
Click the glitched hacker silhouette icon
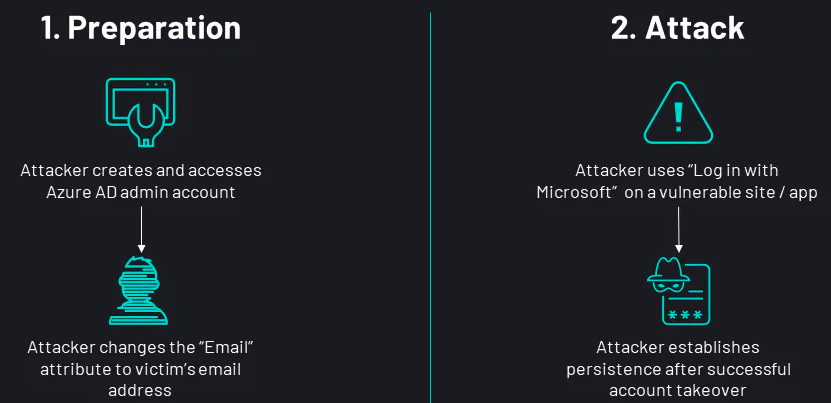tap(138, 291)
